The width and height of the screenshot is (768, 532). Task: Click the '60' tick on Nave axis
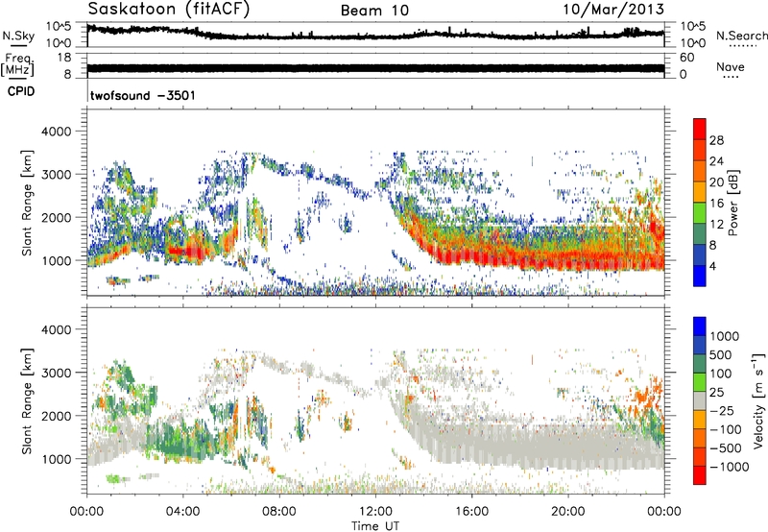click(x=686, y=58)
